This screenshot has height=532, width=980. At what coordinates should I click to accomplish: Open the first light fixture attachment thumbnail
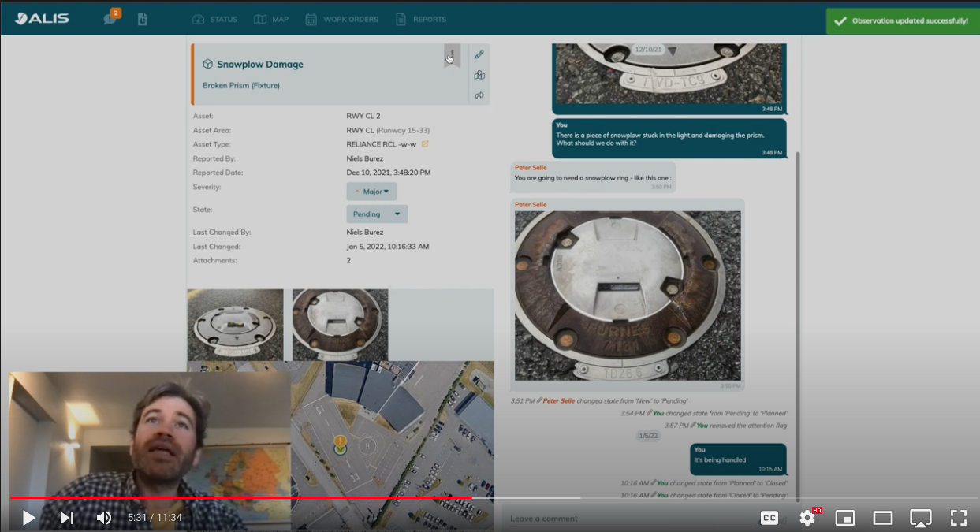[235, 325]
